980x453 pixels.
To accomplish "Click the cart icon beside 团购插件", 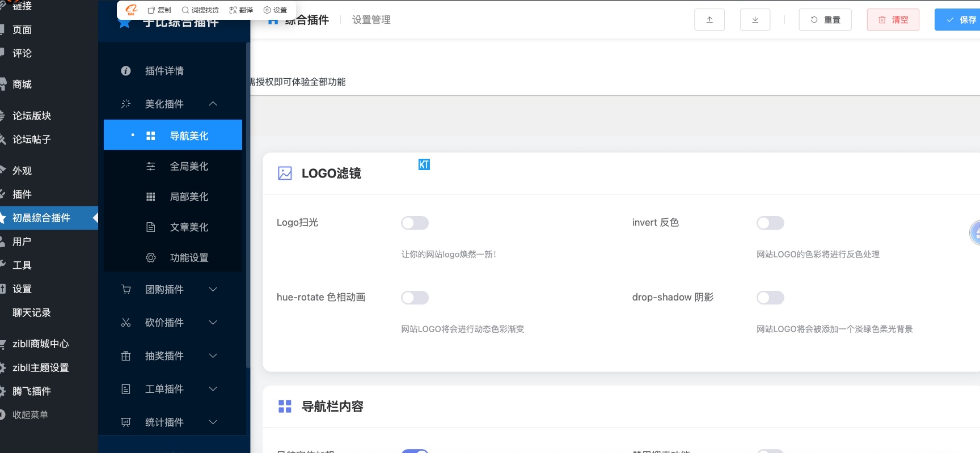I will [x=126, y=290].
